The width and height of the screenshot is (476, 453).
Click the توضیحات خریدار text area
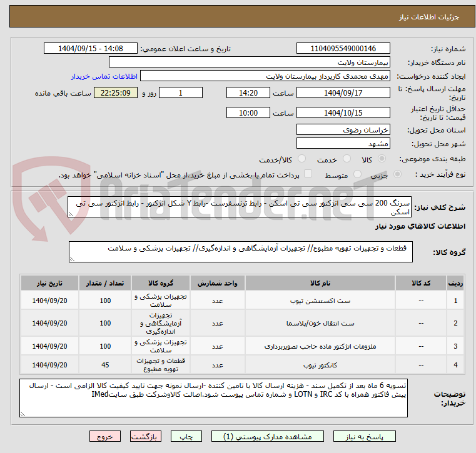pyautogui.click(x=213, y=398)
